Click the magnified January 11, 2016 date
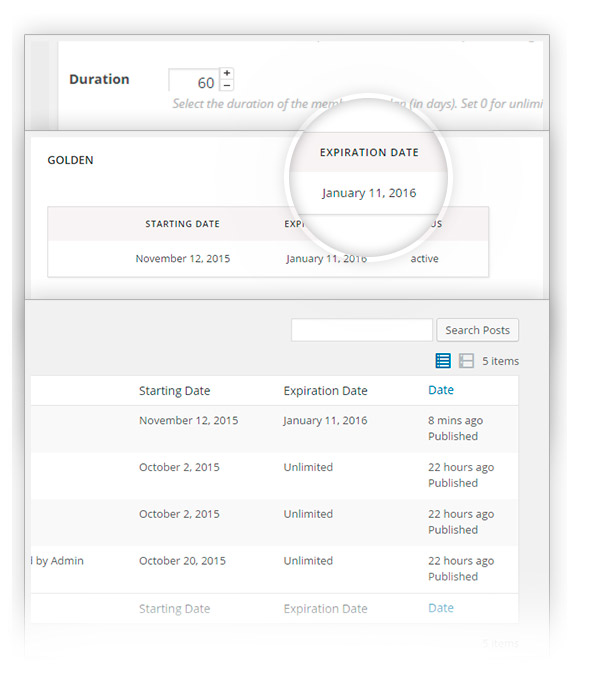This screenshot has height=689, width=602. (369, 193)
